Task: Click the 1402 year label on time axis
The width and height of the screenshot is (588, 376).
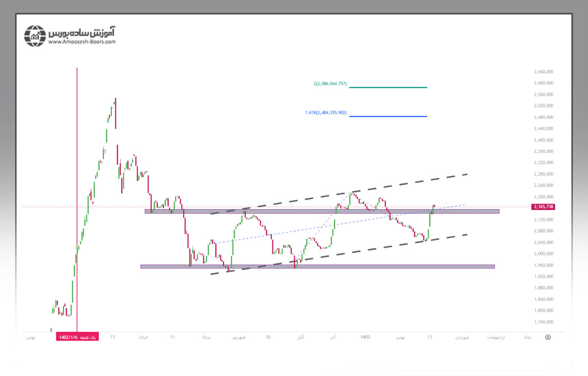Action: tap(365, 337)
